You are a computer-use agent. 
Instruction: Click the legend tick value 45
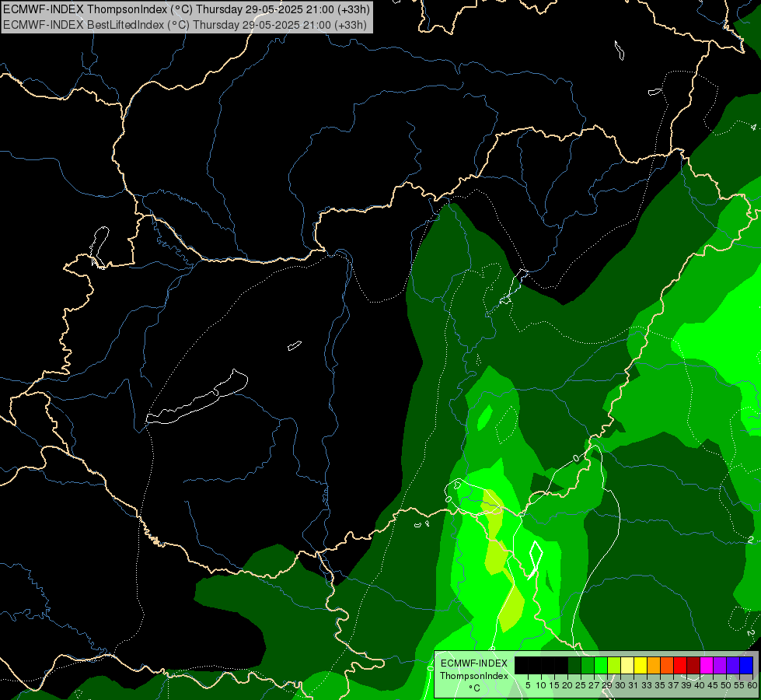713,685
